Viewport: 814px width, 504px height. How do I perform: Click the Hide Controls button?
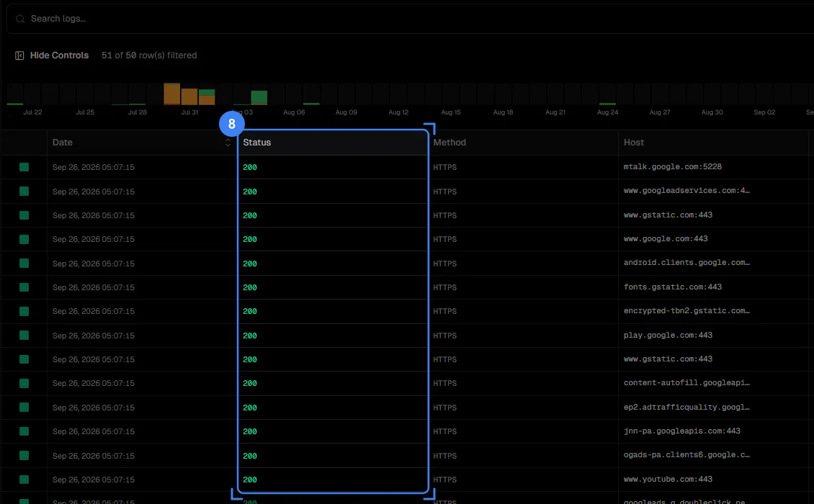[x=52, y=55]
